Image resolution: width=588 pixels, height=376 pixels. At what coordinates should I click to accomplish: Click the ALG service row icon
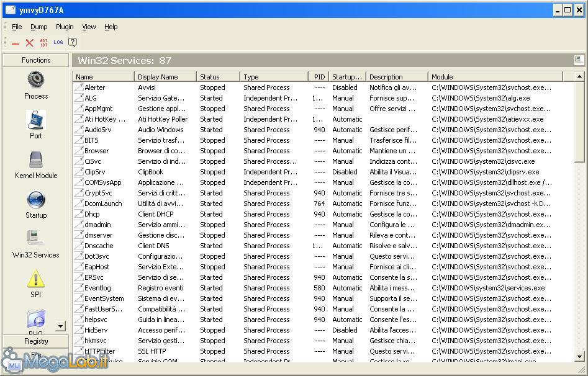[x=79, y=98]
